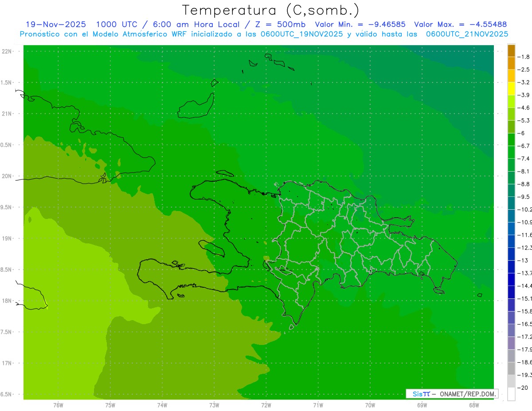Click the '-13' colorbar value
532x411 pixels.
coord(523,260)
